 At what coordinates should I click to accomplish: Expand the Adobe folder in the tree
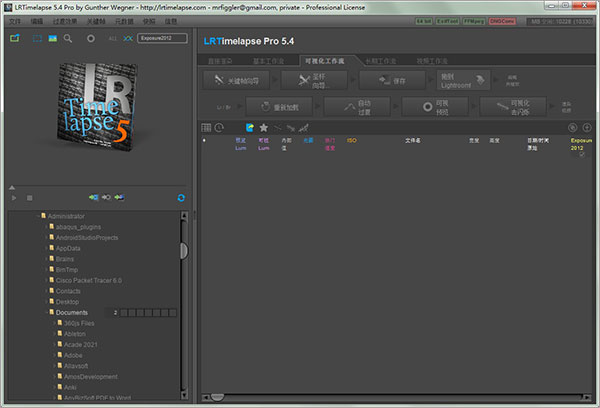coord(56,354)
